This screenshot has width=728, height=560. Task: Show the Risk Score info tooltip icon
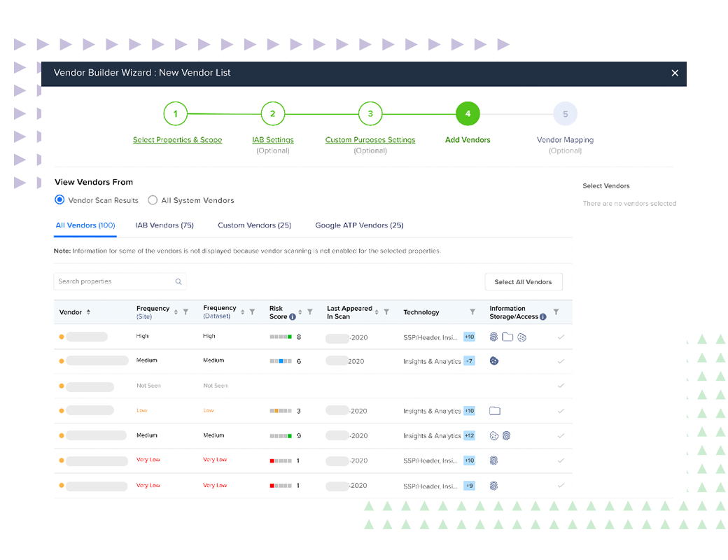293,316
